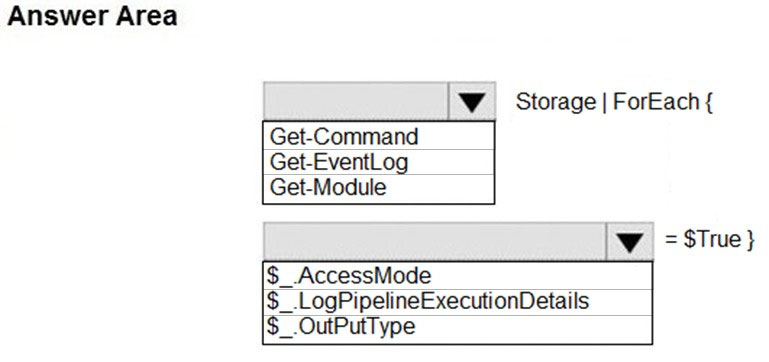Click the three-item cmdlet option list box
This screenshot has width=769, height=362.
(378, 162)
